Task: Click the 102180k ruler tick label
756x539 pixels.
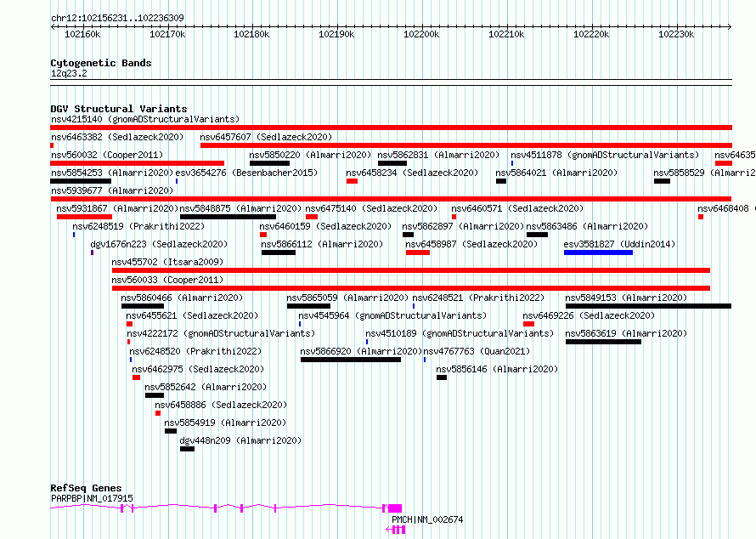Action: point(251,34)
